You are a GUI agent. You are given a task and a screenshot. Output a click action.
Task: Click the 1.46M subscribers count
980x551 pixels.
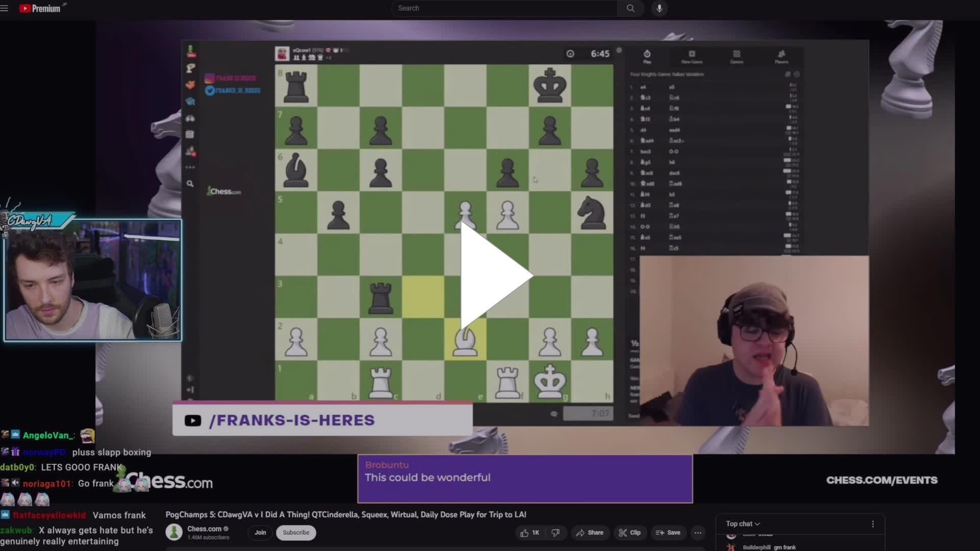(x=208, y=537)
